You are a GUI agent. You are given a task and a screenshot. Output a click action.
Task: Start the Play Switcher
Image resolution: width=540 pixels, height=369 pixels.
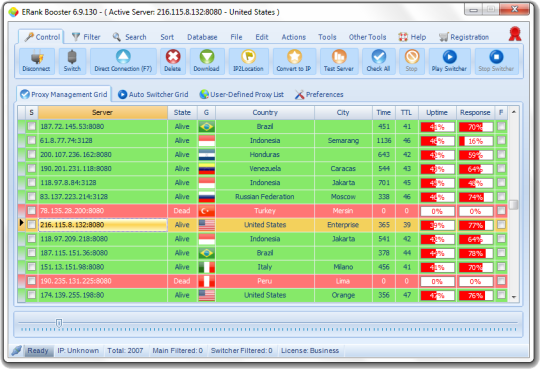pyautogui.click(x=449, y=61)
